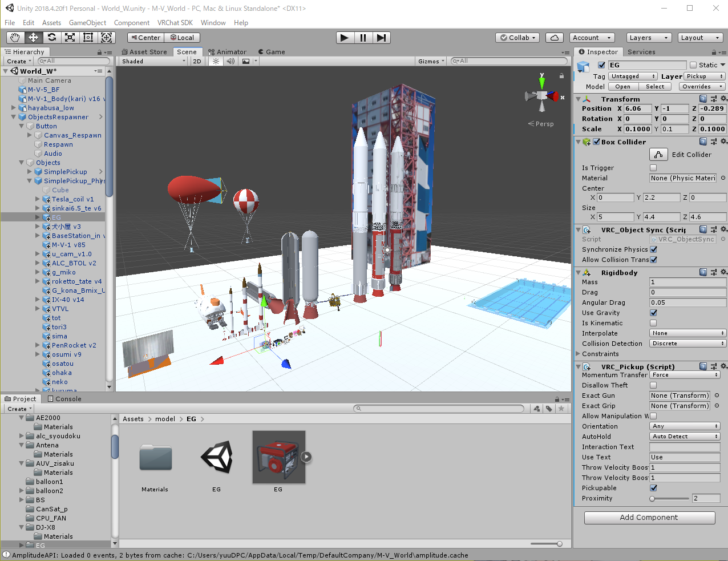Expand the Constraints section in Rigidbody
This screenshot has height=561, width=728.
pyautogui.click(x=578, y=354)
